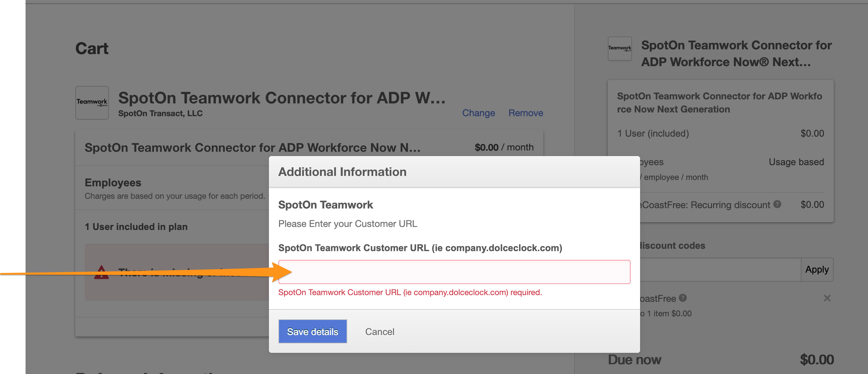Click the order summary product title
The width and height of the screenshot is (868, 374).
[x=736, y=53]
